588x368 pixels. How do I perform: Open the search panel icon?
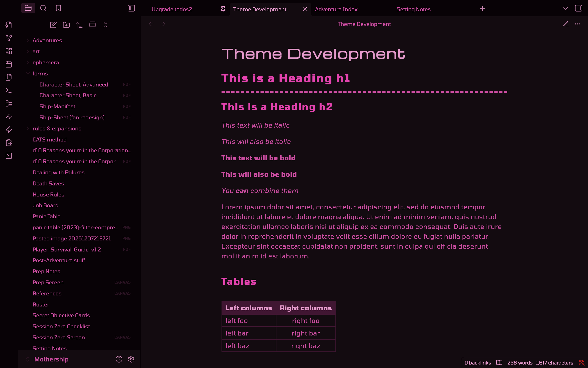pyautogui.click(x=43, y=8)
